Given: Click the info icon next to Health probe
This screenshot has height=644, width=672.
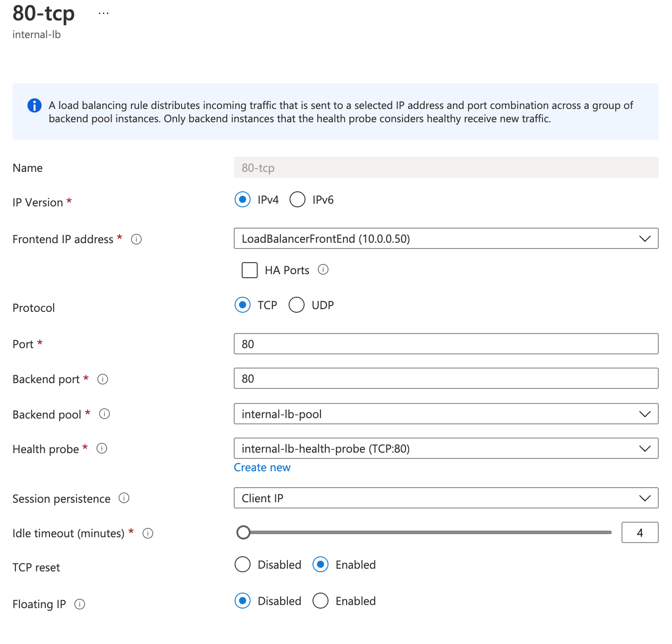Looking at the screenshot, I should point(102,448).
